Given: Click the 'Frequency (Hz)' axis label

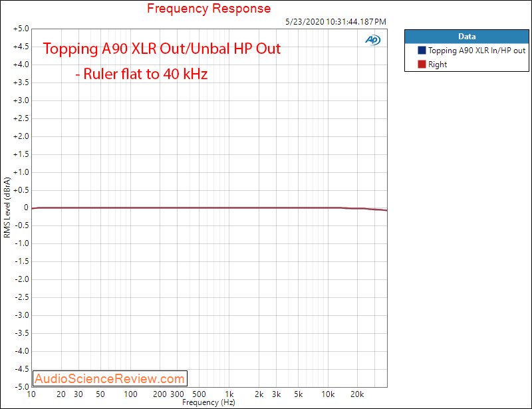Looking at the screenshot, I should click(209, 402).
